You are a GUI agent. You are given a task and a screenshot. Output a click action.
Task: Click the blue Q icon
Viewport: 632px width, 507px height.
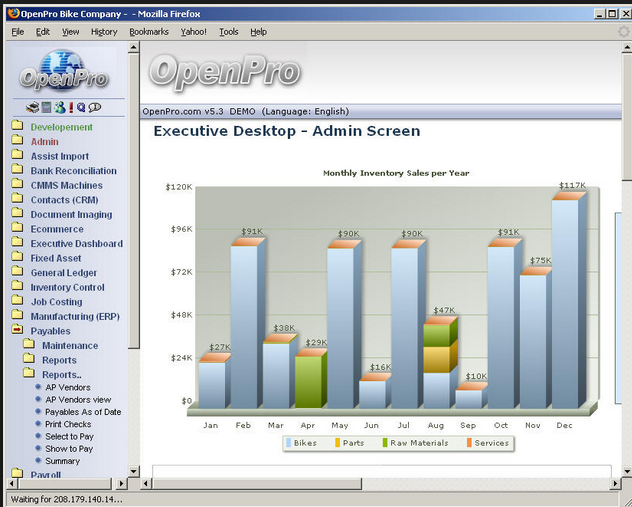pos(81,107)
